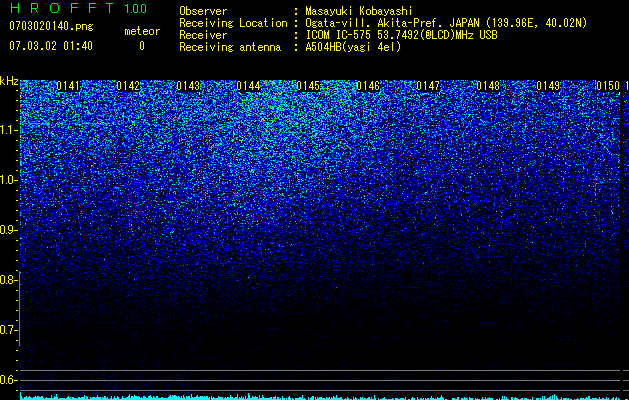Click the Receiver label
629x400 pixels.
[x=203, y=35]
